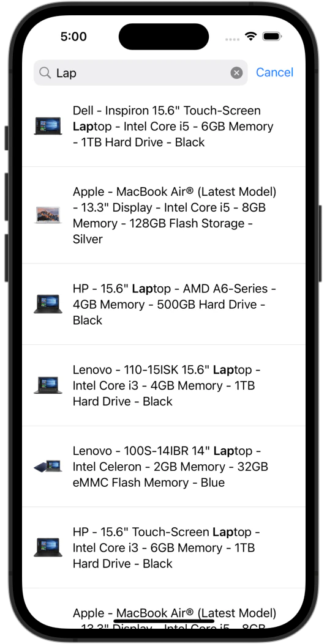Tap the battery status icon
The height and width of the screenshot is (644, 327).
(272, 36)
